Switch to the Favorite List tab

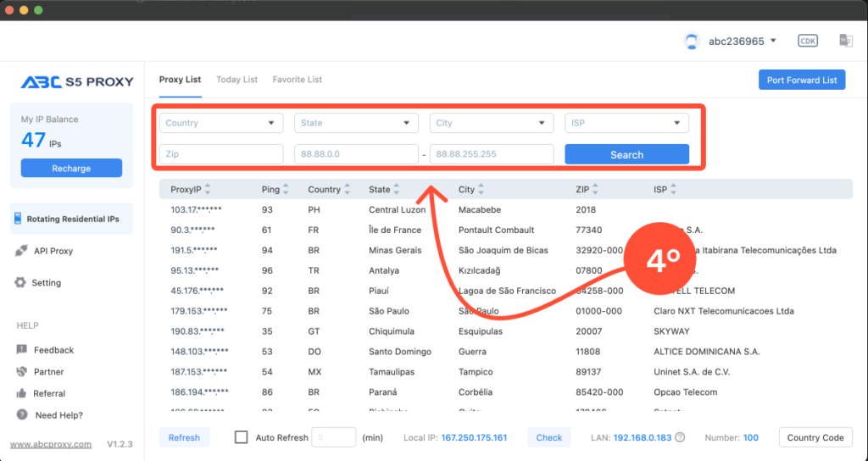(297, 80)
